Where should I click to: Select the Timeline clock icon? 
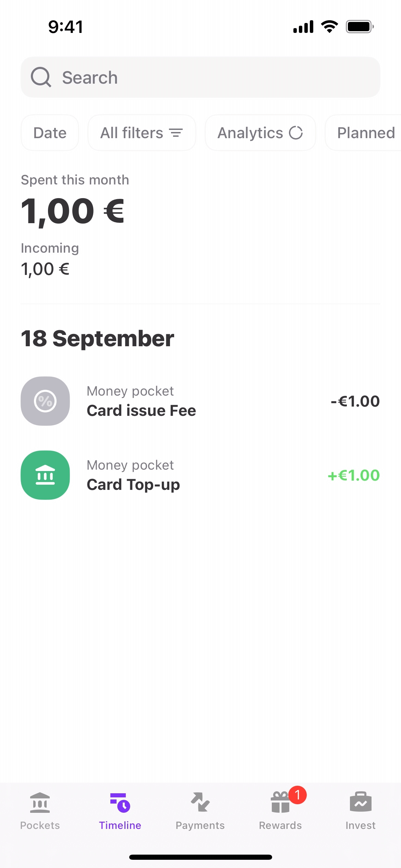point(120,803)
